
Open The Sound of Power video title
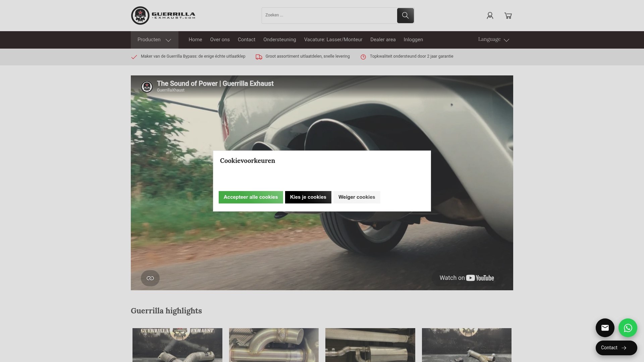(215, 83)
